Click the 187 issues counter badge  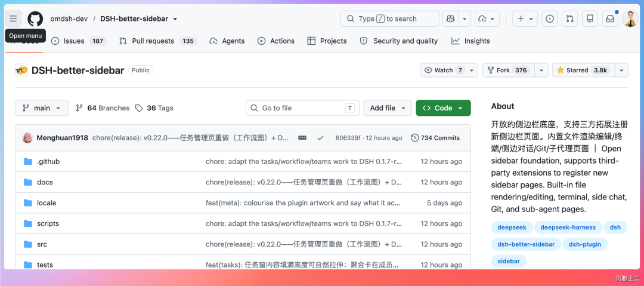pos(98,41)
